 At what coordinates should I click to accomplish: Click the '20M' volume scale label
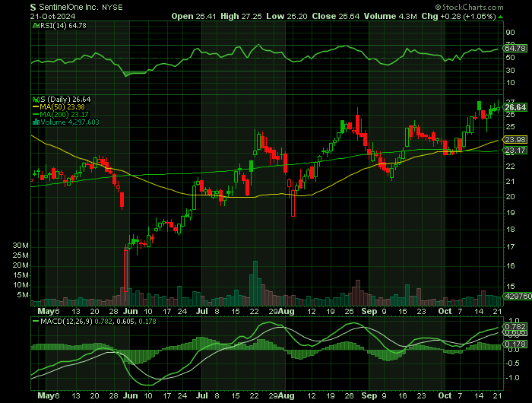[x=21, y=265]
